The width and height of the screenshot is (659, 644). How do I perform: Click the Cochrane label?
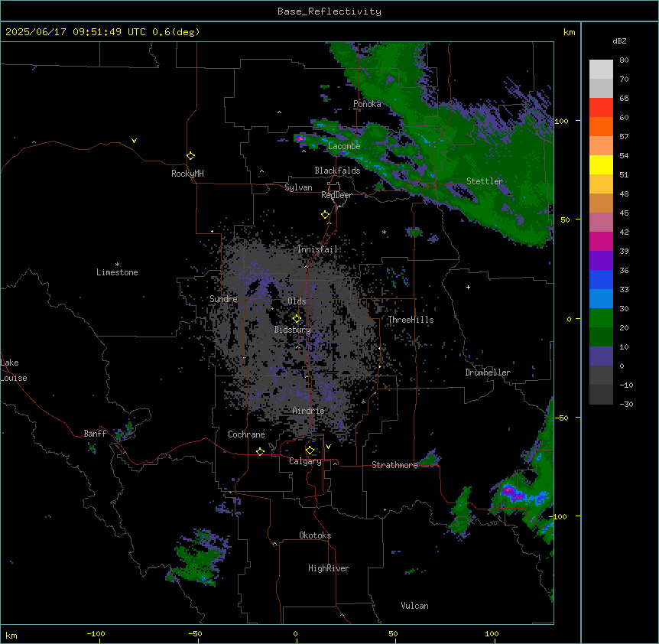coord(246,434)
